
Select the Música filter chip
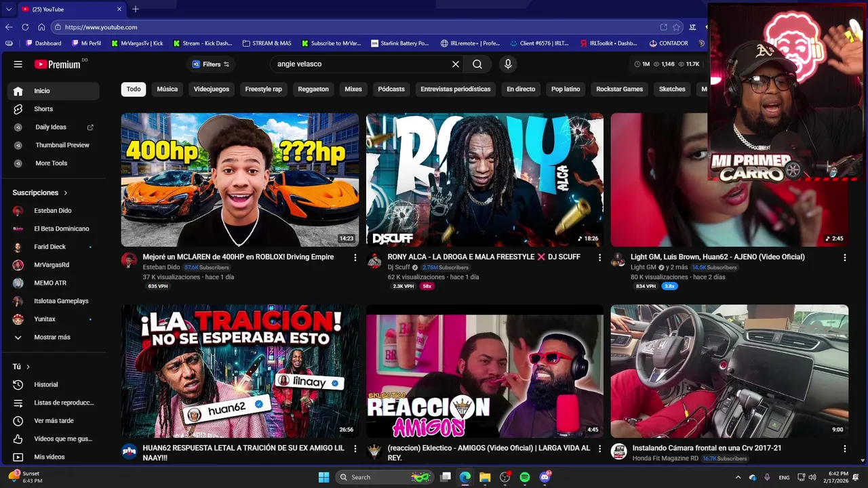[167, 89]
